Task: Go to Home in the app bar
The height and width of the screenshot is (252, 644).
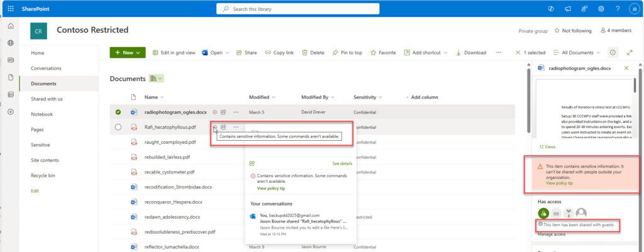Action: pyautogui.click(x=11, y=26)
